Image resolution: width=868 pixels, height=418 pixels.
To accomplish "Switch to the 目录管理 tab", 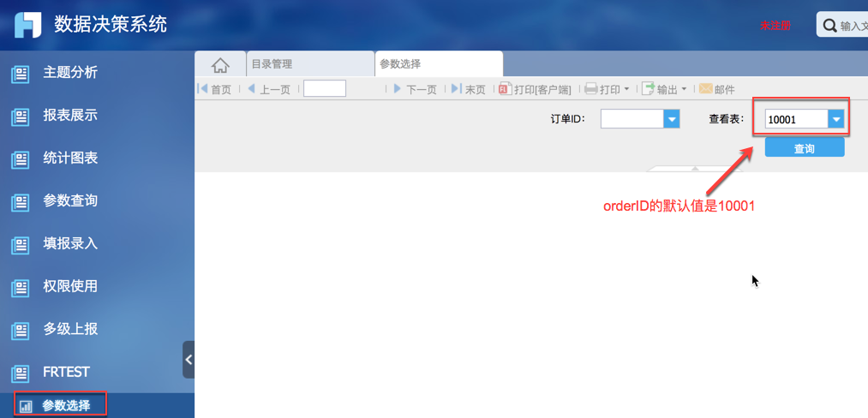I will pyautogui.click(x=310, y=63).
